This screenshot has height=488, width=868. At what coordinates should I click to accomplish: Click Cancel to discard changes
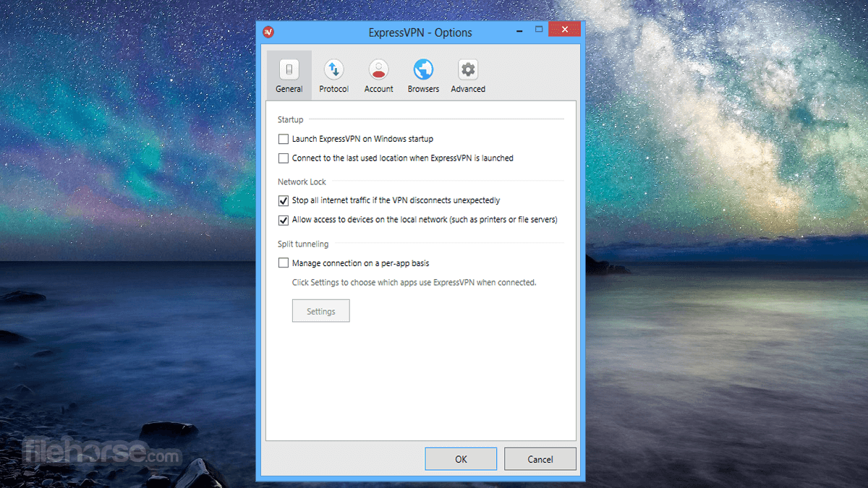(540, 459)
